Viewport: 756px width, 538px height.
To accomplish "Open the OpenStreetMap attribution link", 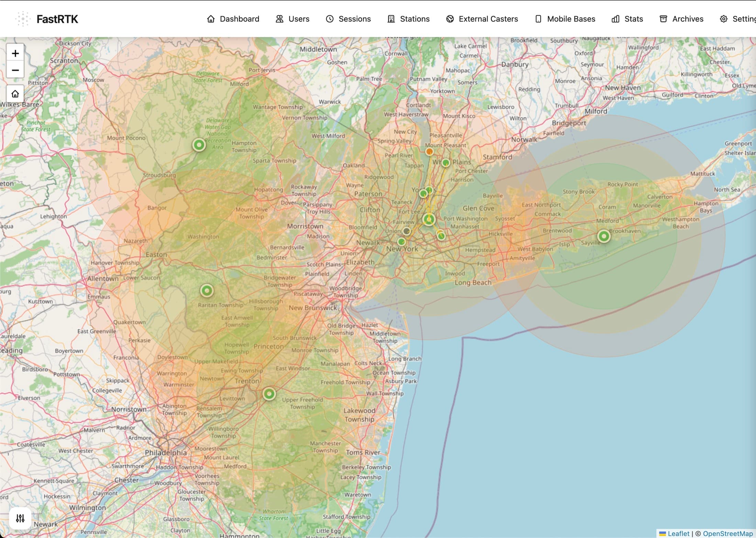I will click(x=727, y=534).
